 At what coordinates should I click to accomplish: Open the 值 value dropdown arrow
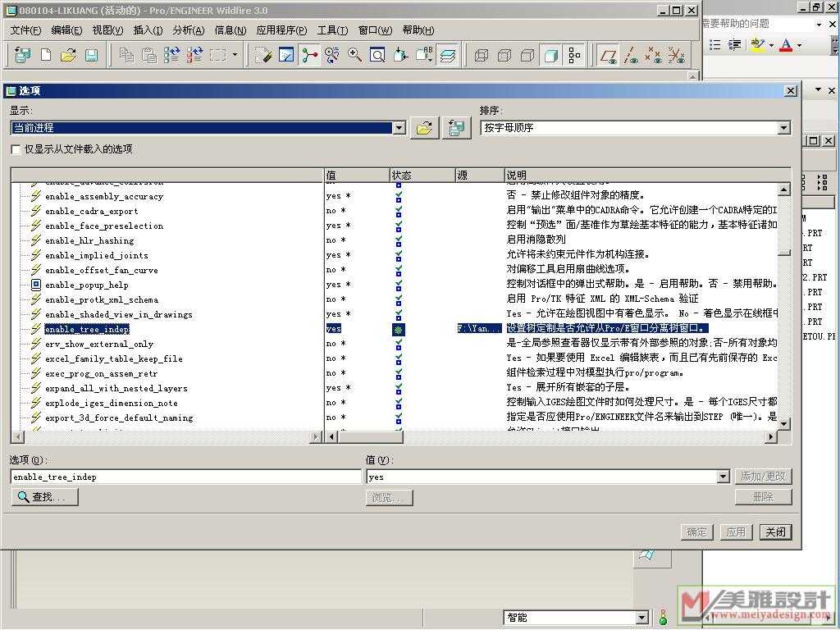pyautogui.click(x=724, y=477)
